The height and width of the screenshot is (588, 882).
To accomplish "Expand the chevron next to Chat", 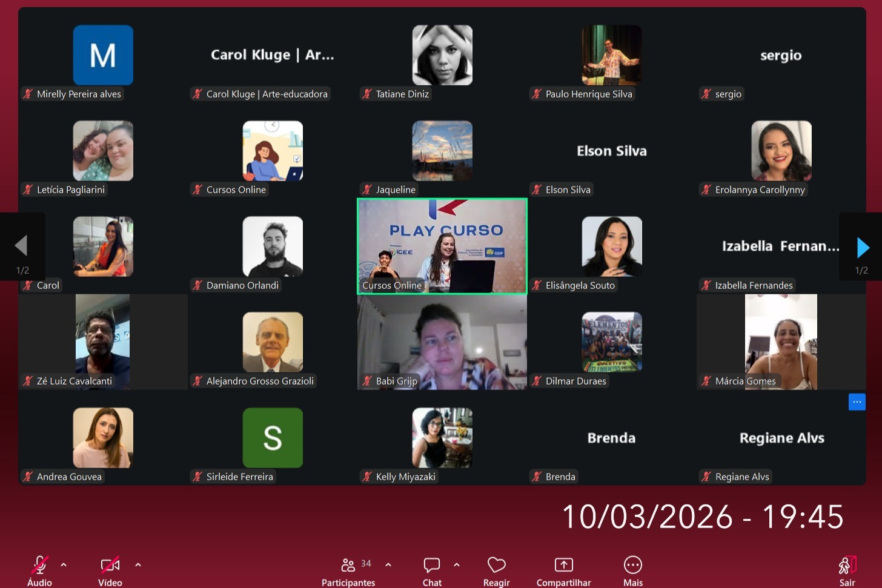I will 457,564.
